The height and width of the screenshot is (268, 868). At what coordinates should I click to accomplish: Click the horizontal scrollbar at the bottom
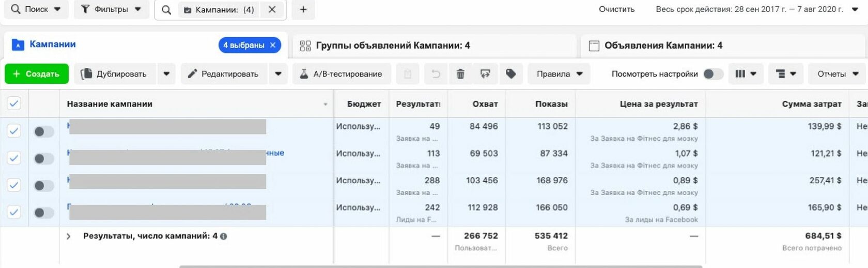pyautogui.click(x=441, y=266)
